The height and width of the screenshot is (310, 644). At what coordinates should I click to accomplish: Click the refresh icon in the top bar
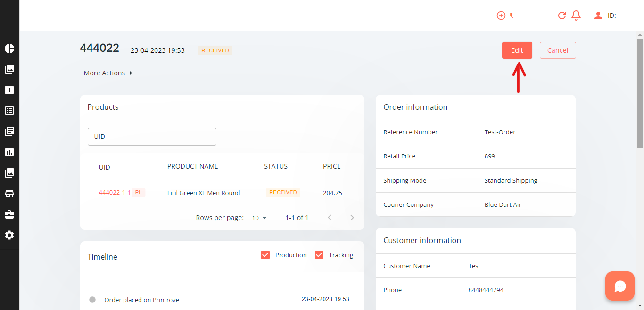(x=561, y=16)
